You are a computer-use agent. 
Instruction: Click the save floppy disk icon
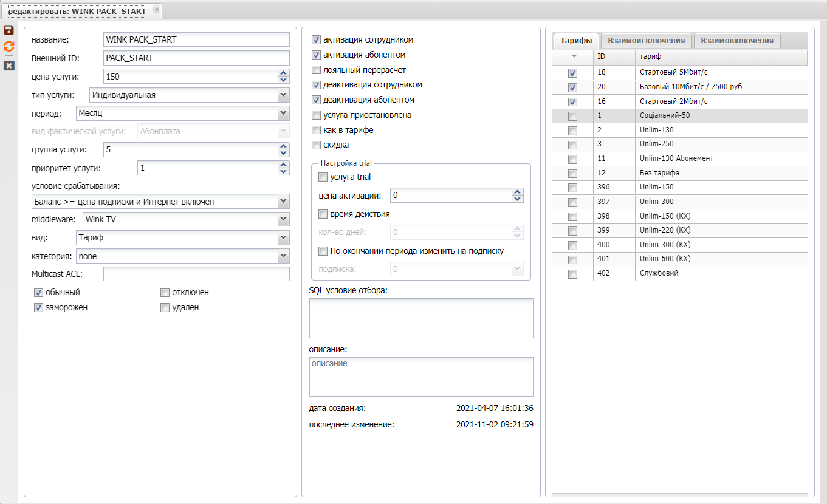tap(9, 30)
